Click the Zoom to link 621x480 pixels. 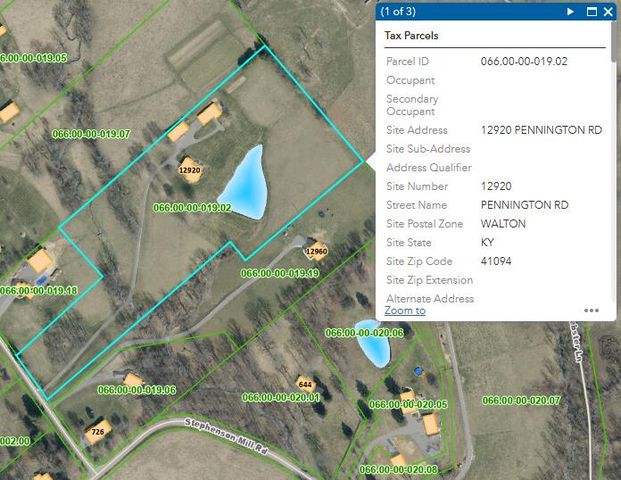(x=405, y=310)
